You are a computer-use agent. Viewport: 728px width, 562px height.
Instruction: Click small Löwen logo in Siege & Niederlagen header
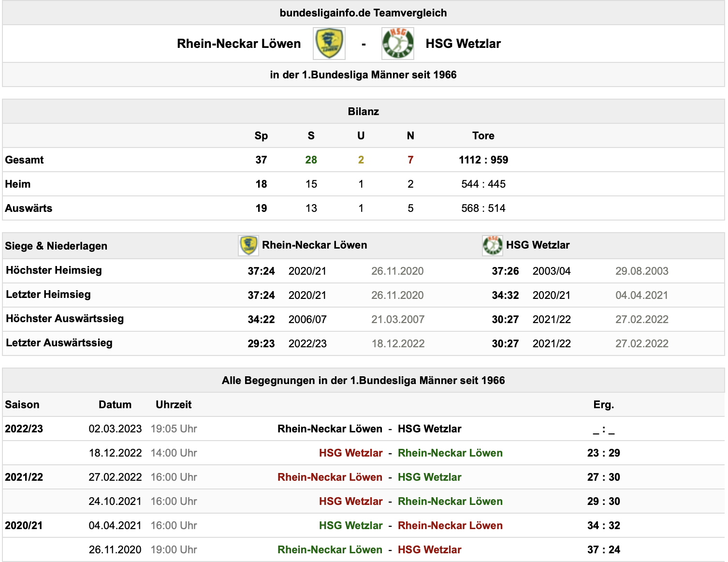248,246
